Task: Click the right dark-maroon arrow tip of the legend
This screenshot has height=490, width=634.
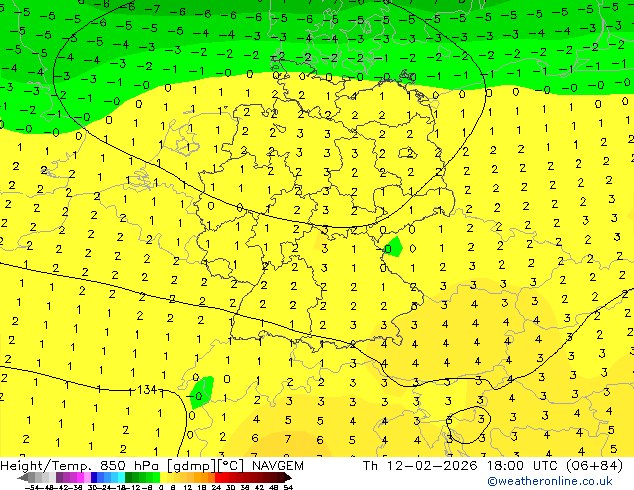Action: click(x=288, y=477)
